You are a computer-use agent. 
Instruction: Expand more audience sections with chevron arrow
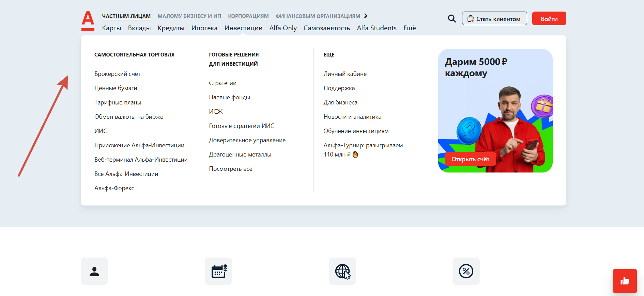(366, 16)
